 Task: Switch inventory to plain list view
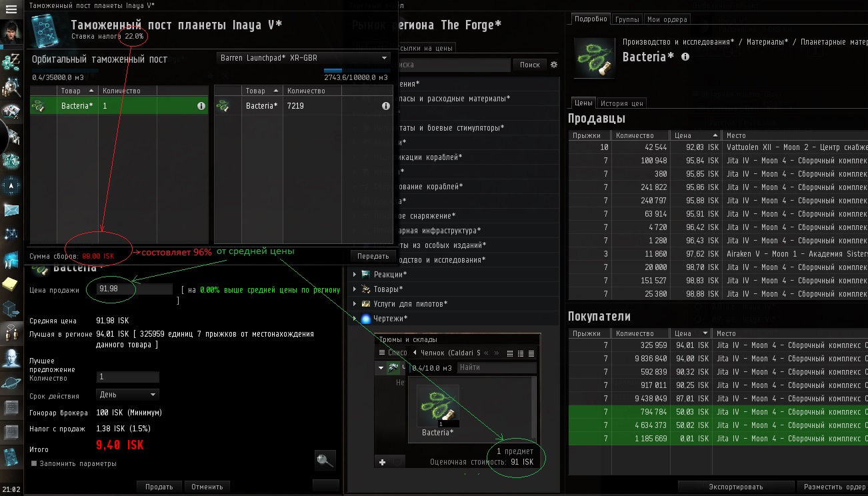(531, 353)
